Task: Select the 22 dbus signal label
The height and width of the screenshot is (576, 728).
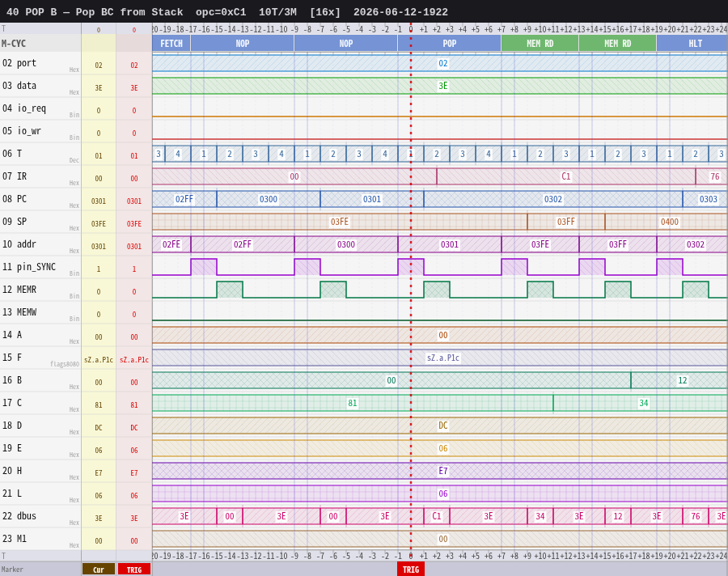Action: tap(19, 516)
